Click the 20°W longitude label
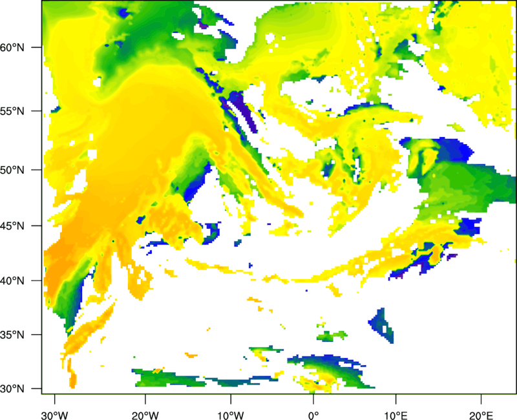Image resolution: width=517 pixels, height=420 pixels. 145,415
